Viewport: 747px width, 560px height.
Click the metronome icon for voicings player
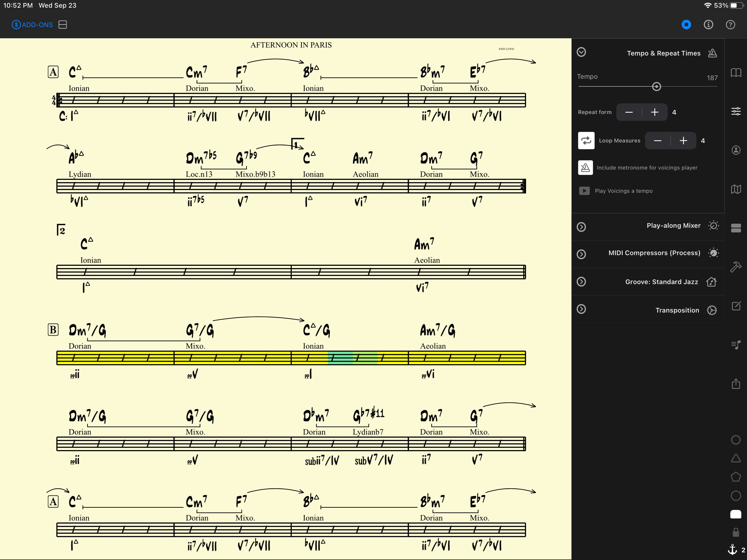tap(585, 167)
